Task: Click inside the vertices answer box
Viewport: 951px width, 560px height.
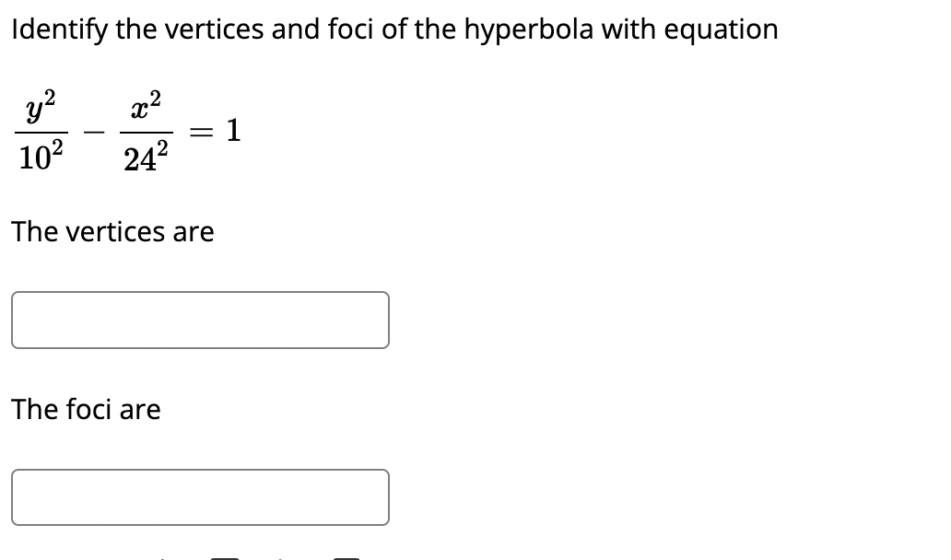Action: [x=199, y=320]
